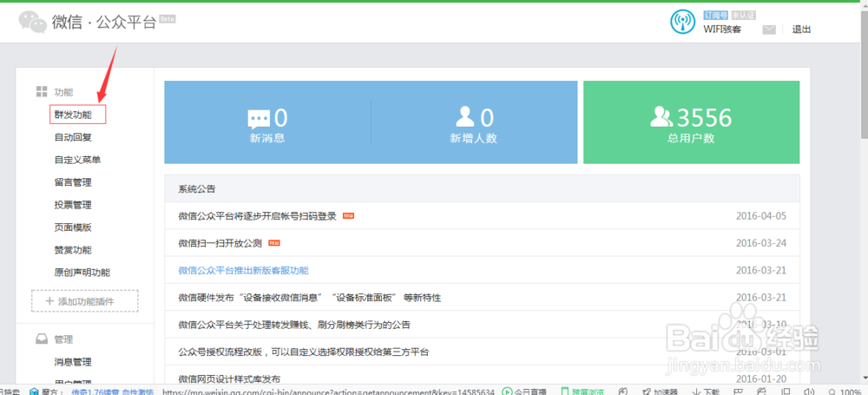Click the 魔方 cube icon in the status bar
The width and height of the screenshot is (868, 395).
point(35,392)
